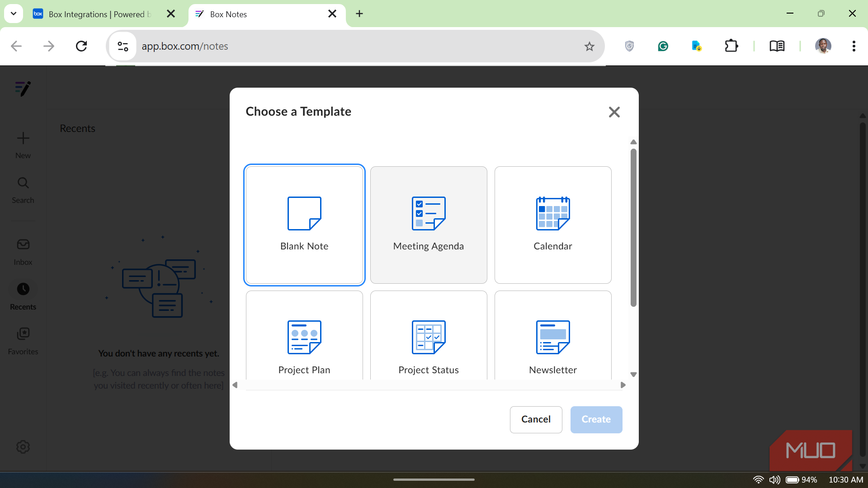Viewport: 868px width, 488px height.
Task: Reload the current page
Action: click(81, 46)
